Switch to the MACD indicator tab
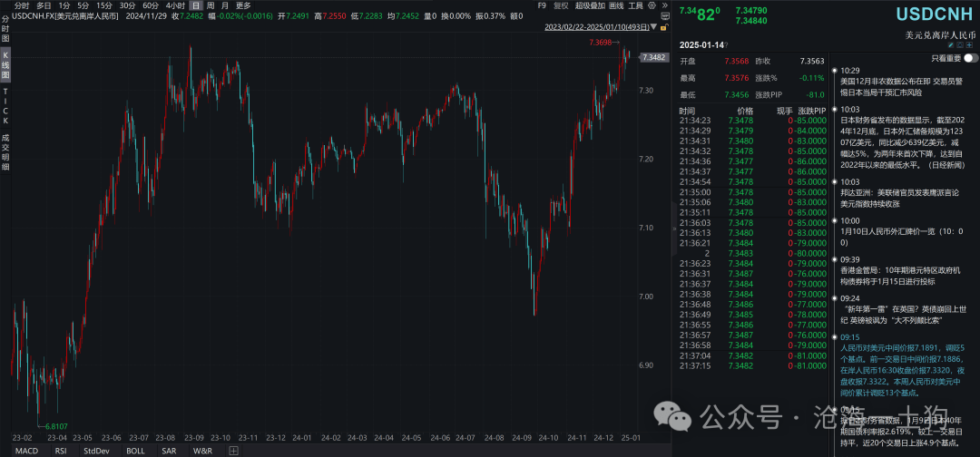 [26, 450]
